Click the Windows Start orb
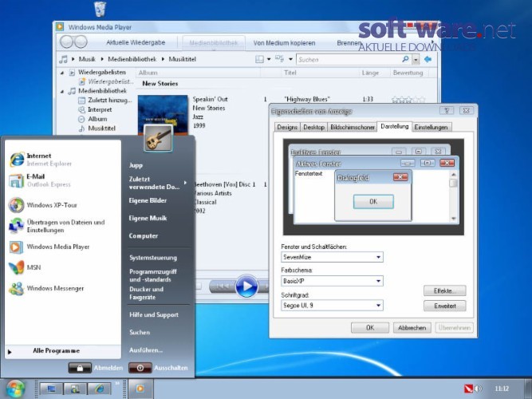The width and height of the screenshot is (532, 399). pyautogui.click(x=15, y=389)
